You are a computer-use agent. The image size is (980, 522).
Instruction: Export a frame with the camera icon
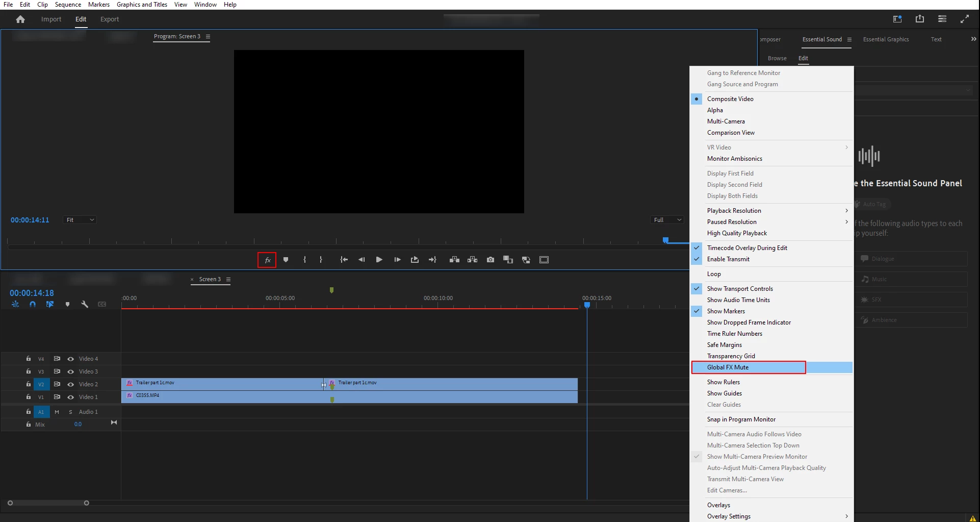[491, 260]
